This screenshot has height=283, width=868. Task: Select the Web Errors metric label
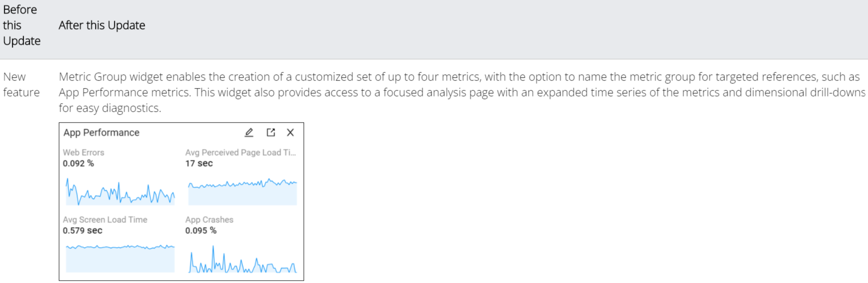point(84,152)
